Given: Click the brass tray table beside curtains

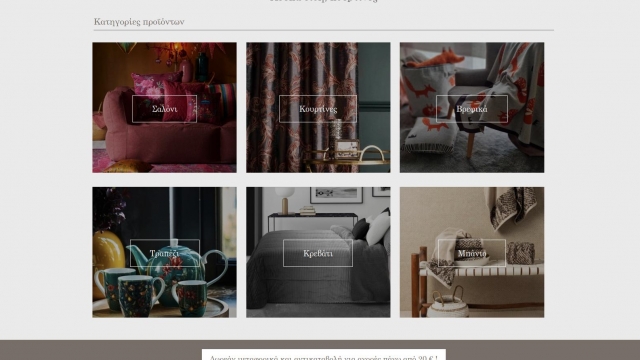Looking at the screenshot, I should pos(347,160).
